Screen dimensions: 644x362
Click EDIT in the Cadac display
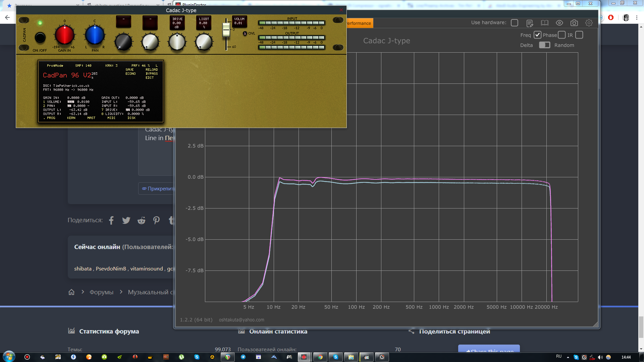150,77
